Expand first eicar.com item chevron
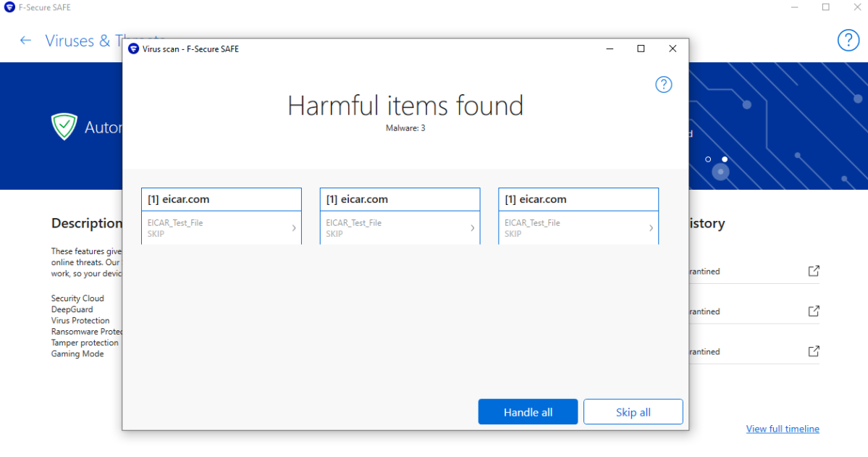 click(x=294, y=227)
